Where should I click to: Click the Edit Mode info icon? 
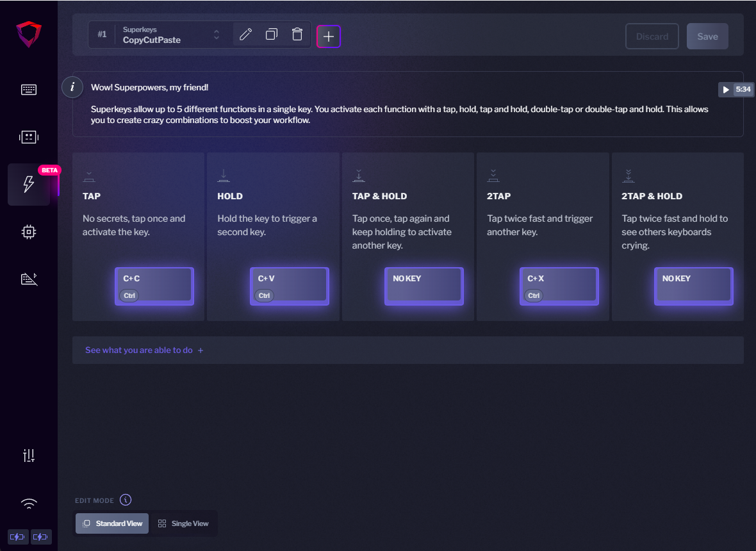tap(126, 500)
